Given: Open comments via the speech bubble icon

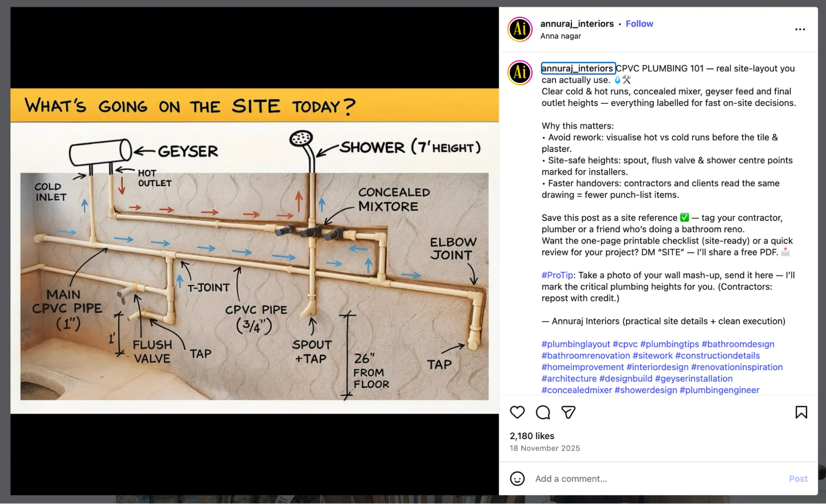Looking at the screenshot, I should 543,412.
